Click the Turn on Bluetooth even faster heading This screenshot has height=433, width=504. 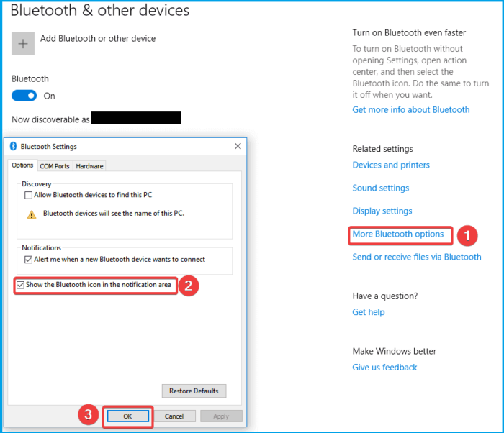409,33
